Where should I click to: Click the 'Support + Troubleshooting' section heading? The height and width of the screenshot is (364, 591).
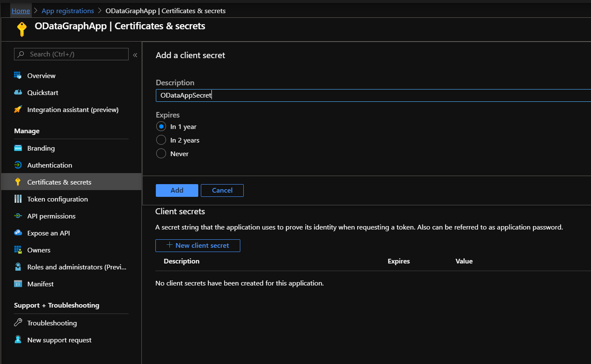tap(56, 305)
